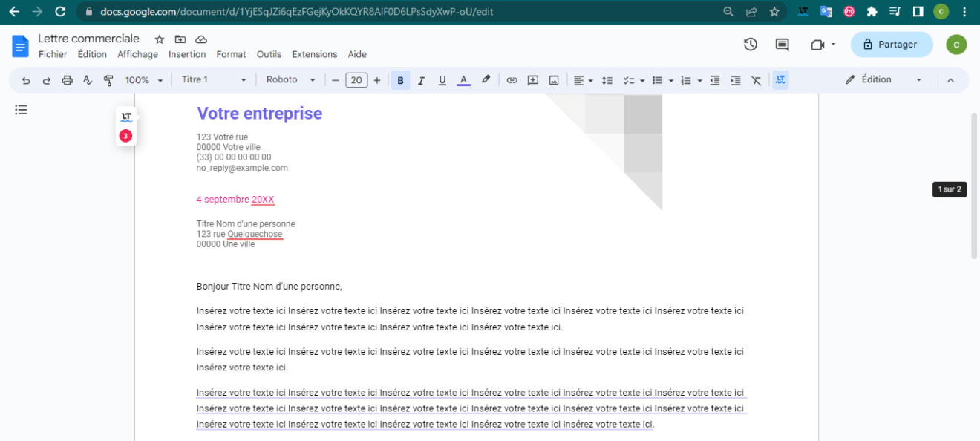This screenshot has height=441, width=980.
Task: Open version history with the clock icon
Action: (750, 45)
